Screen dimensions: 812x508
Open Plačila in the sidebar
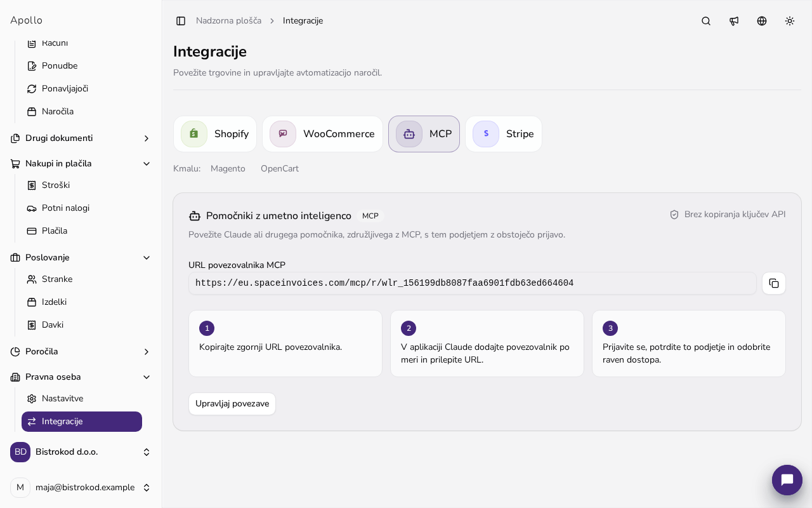click(x=82, y=231)
